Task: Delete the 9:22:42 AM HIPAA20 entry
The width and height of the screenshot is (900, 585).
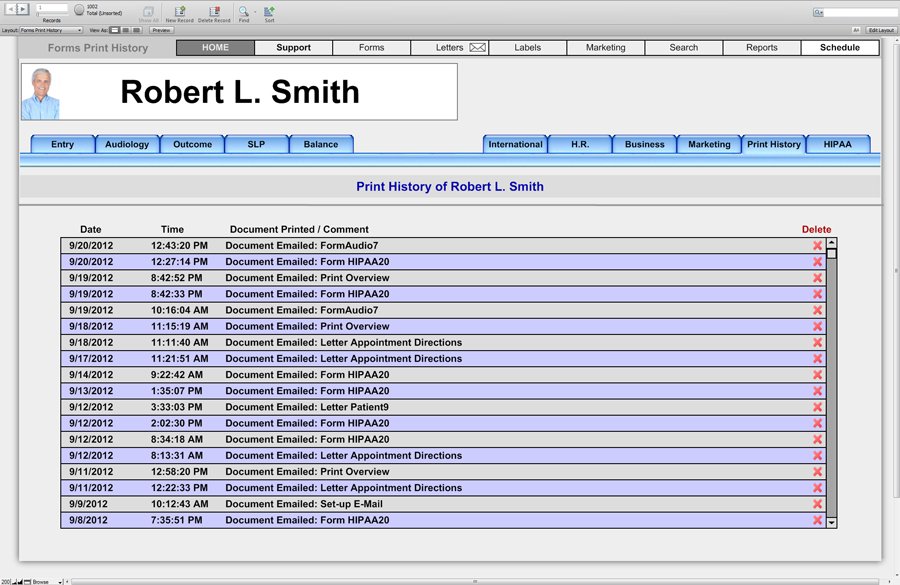Action: pyautogui.click(x=817, y=375)
